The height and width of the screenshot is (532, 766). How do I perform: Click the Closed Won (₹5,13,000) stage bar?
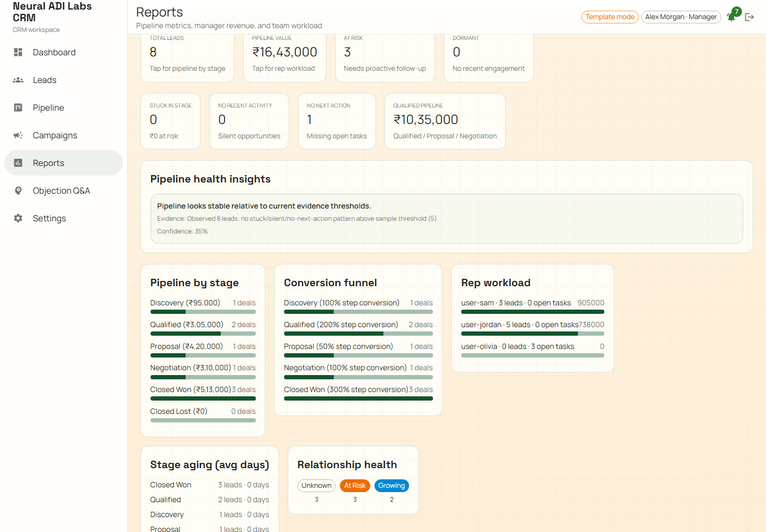pos(203,398)
